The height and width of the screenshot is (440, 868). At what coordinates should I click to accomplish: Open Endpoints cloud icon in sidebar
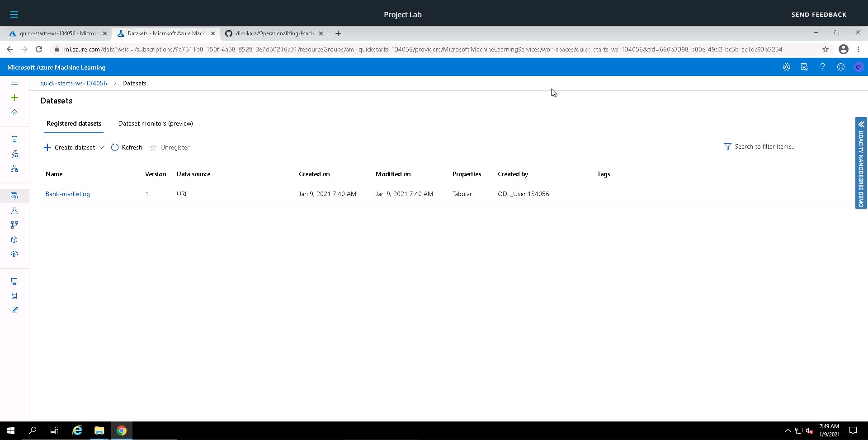tap(14, 254)
